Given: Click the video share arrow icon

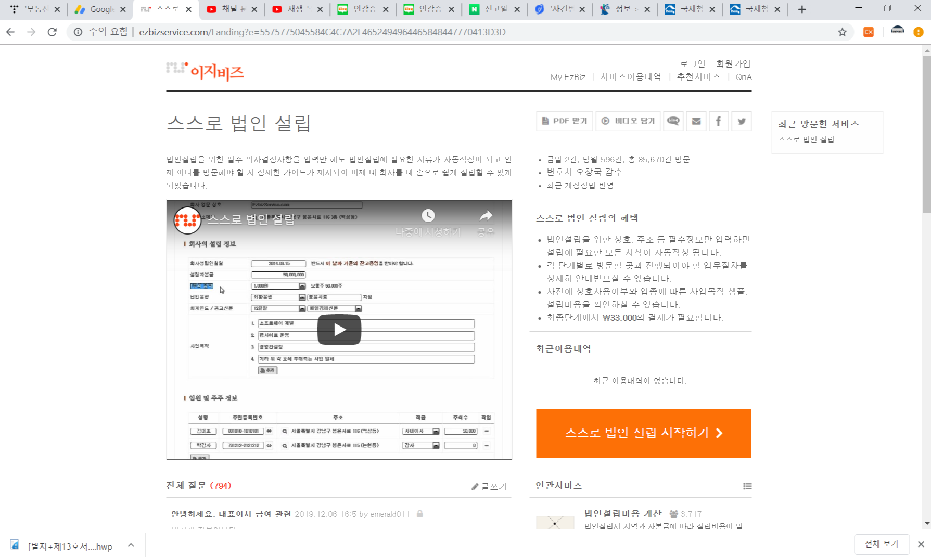Looking at the screenshot, I should click(486, 216).
